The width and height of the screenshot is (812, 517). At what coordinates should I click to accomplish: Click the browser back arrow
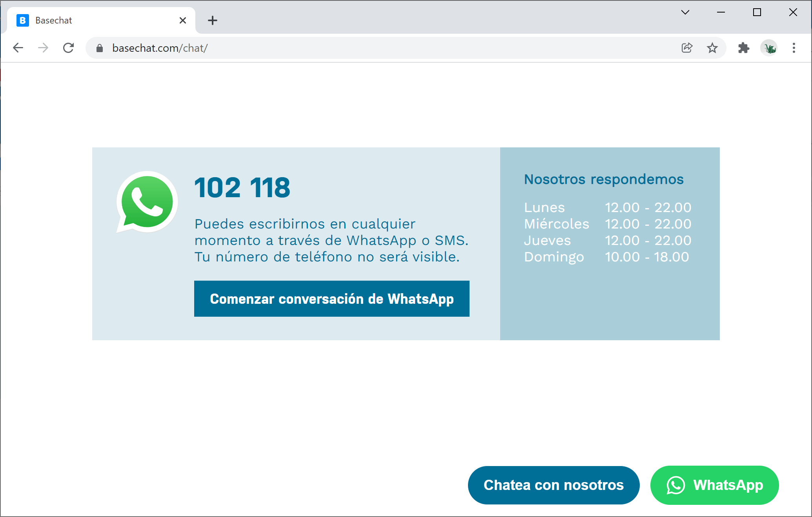[x=18, y=48]
